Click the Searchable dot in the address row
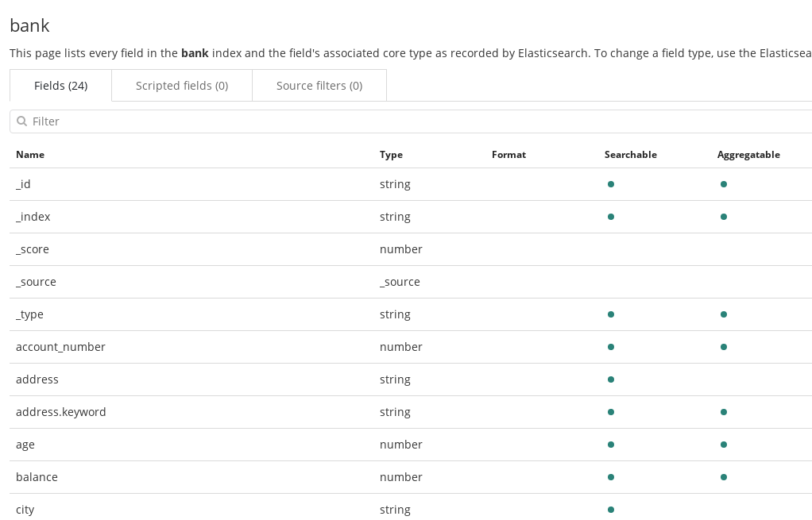The width and height of the screenshot is (812, 520). tap(611, 379)
